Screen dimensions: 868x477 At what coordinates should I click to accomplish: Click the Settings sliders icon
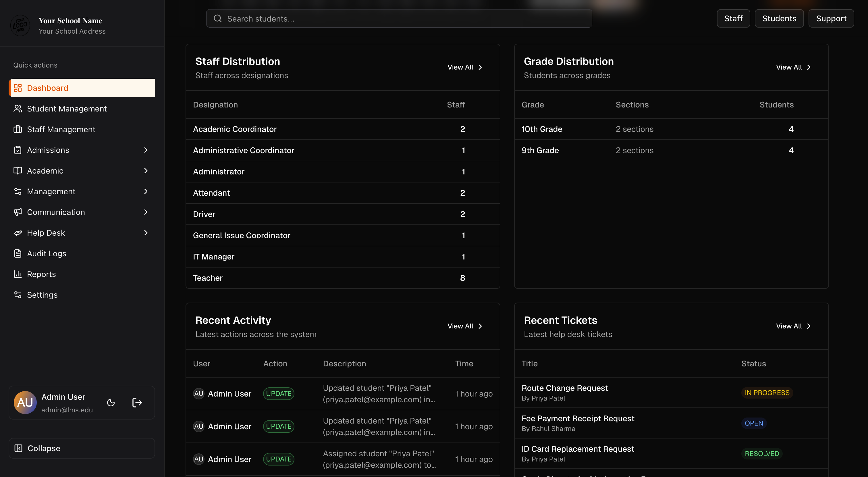18,295
